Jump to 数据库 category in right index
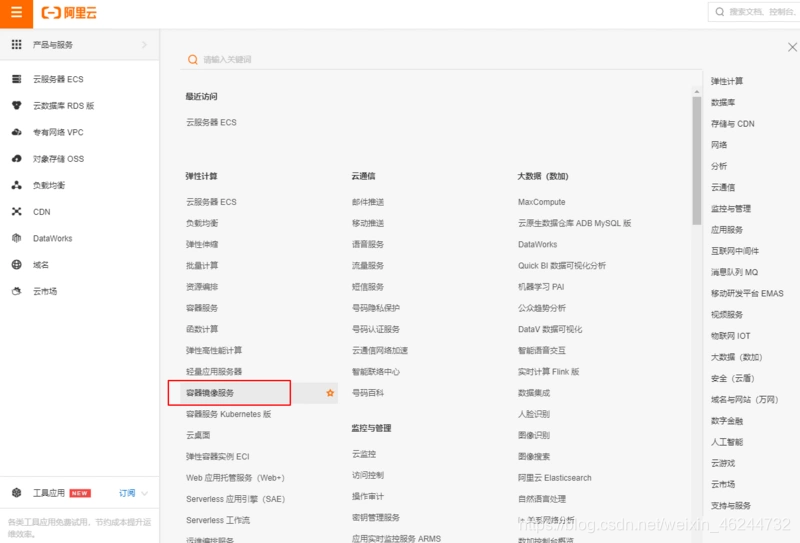Image resolution: width=800 pixels, height=543 pixels. 723,103
